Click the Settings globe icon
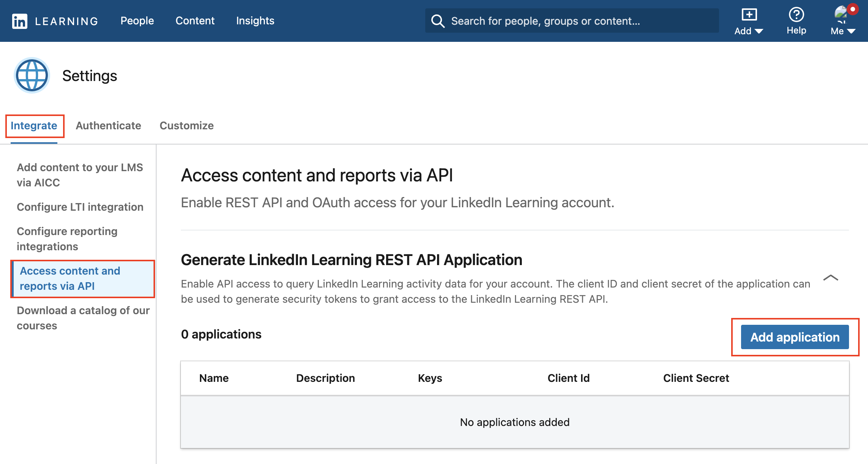Viewport: 868px width, 464px height. [x=32, y=75]
